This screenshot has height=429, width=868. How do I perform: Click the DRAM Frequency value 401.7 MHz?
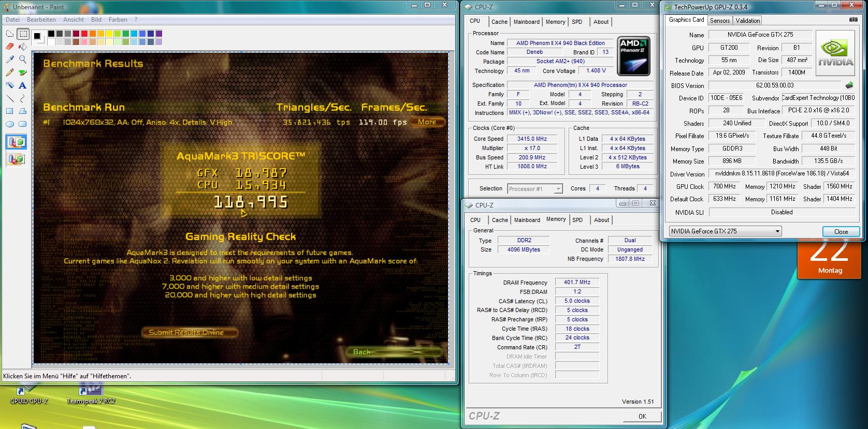pyautogui.click(x=577, y=283)
